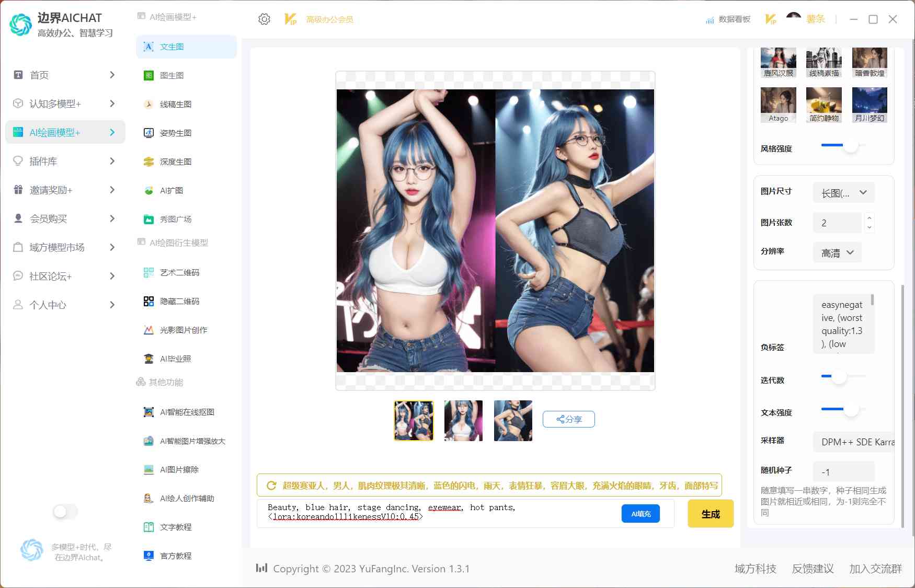Open the 光影图片创作 icon

click(148, 330)
